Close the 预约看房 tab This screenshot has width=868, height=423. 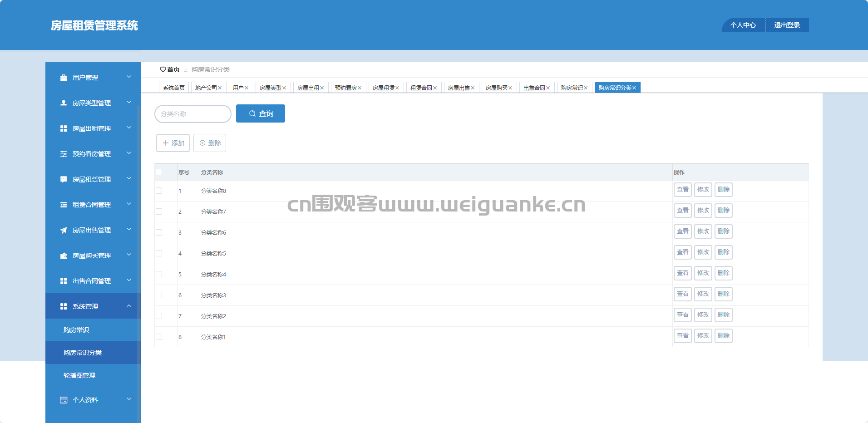point(360,88)
